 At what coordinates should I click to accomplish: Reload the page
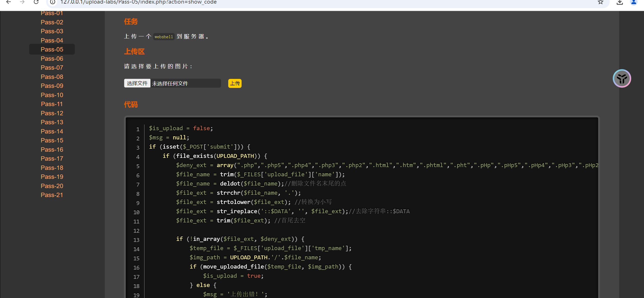(x=36, y=2)
